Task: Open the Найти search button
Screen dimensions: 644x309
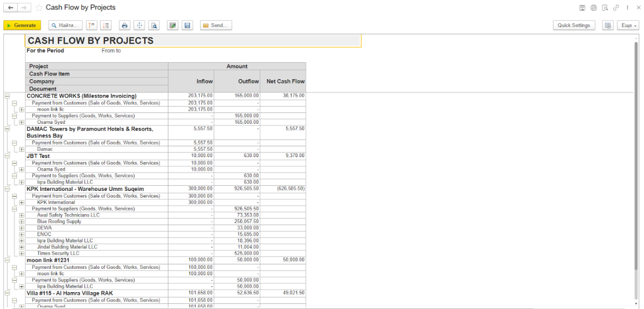Action: [x=65, y=25]
